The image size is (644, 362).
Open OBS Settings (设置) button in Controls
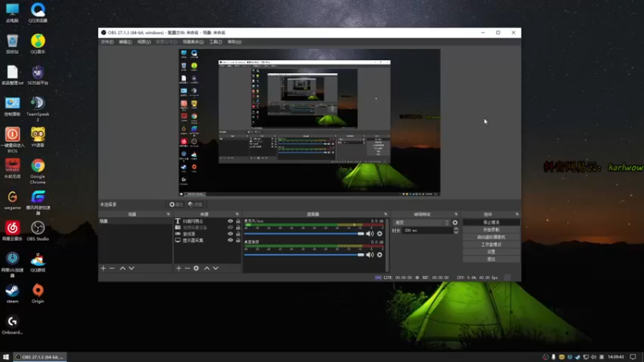[491, 252]
